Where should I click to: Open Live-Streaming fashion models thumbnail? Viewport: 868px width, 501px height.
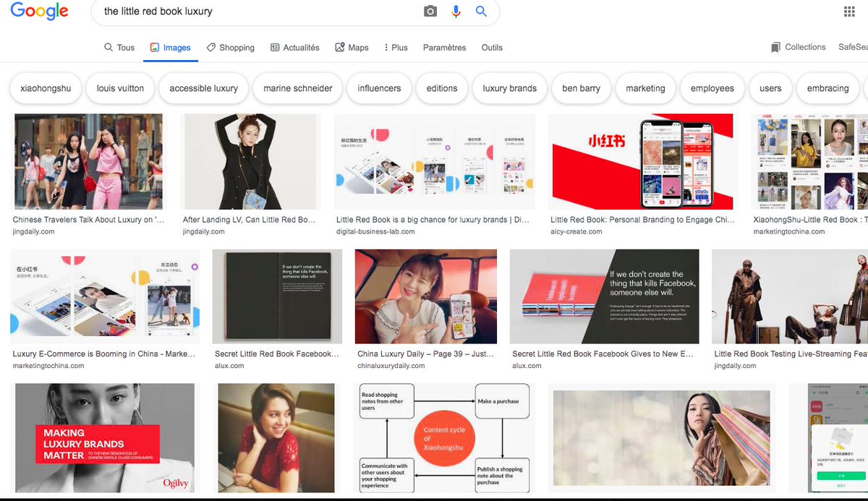click(790, 296)
